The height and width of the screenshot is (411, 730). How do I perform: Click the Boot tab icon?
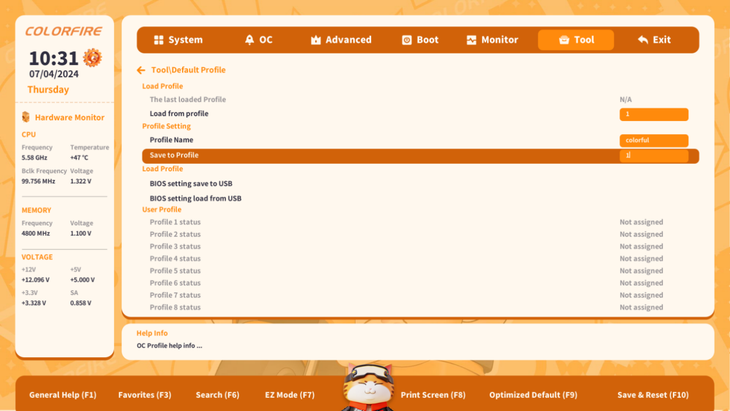click(406, 40)
